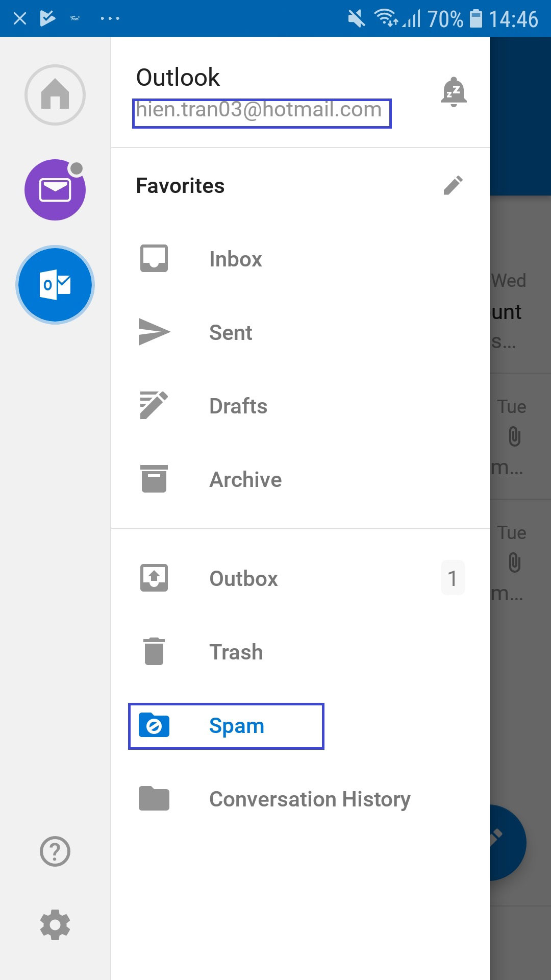Viewport: 551px width, 980px height.
Task: Open the help question mark icon
Action: click(x=55, y=851)
